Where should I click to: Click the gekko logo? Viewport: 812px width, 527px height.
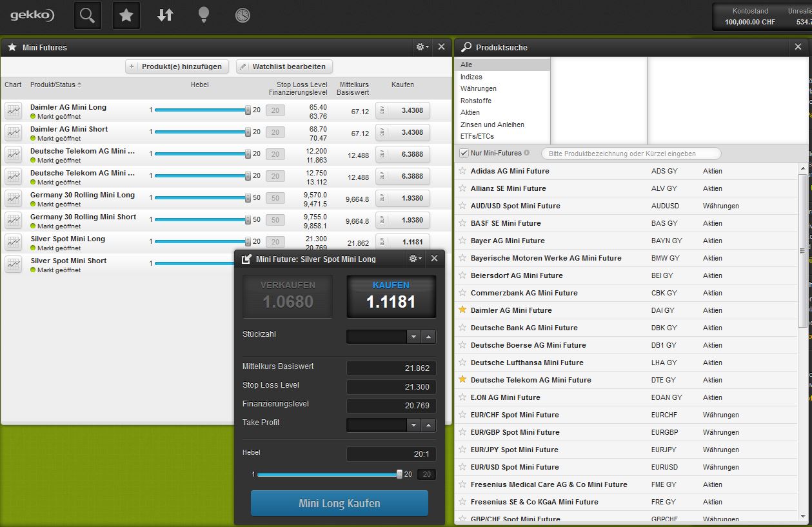tap(32, 15)
